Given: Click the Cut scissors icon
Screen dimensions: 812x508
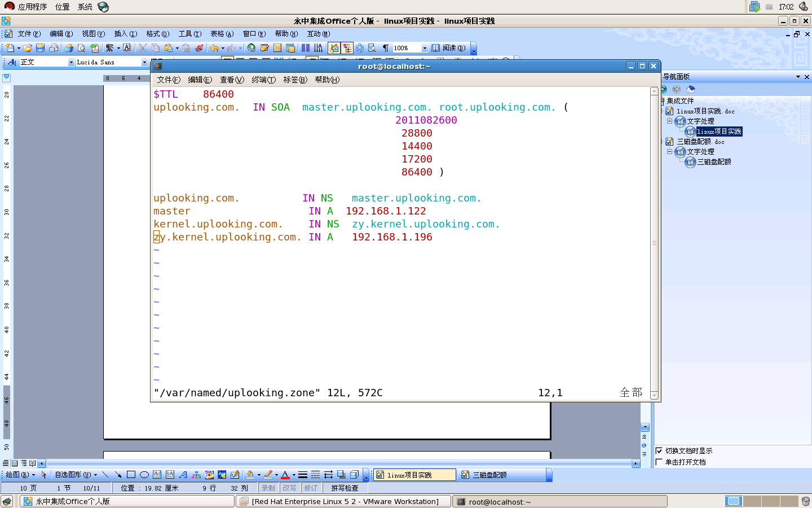Looking at the screenshot, I should click(143, 48).
